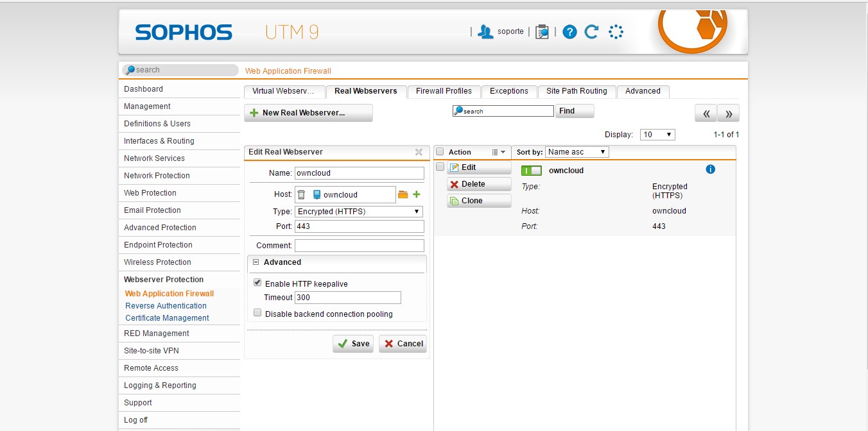
Task: Open the Firewall Profiles tab
Action: pos(444,91)
